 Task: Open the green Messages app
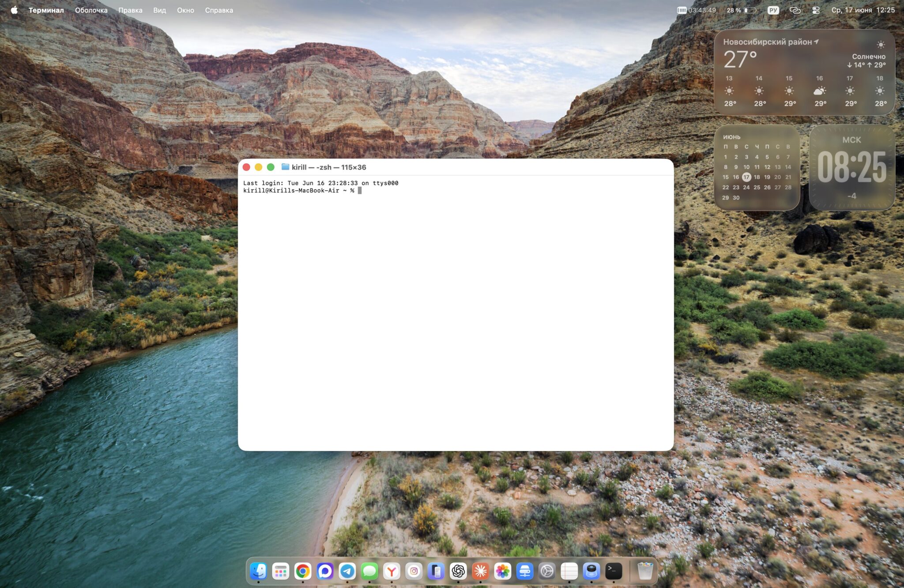[369, 571]
